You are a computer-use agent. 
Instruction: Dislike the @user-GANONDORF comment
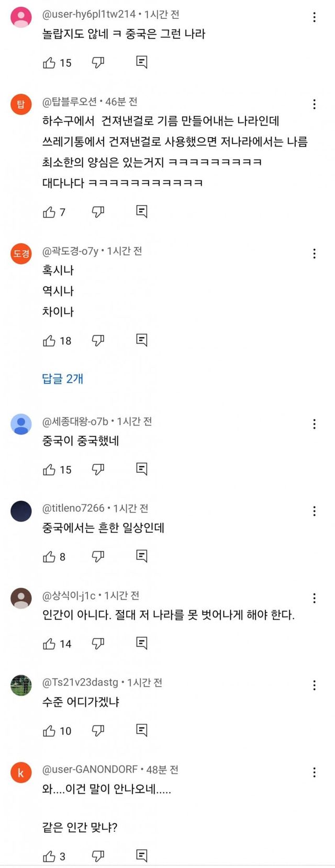[98, 856]
